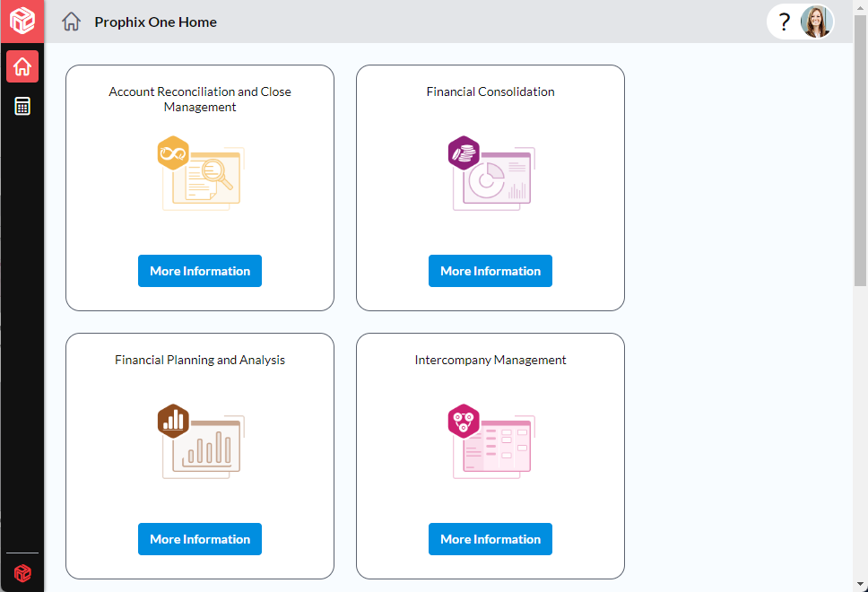Viewport: 868px width, 592px height.
Task: Click the Intercompany Management illustration icon
Action: 490,441
